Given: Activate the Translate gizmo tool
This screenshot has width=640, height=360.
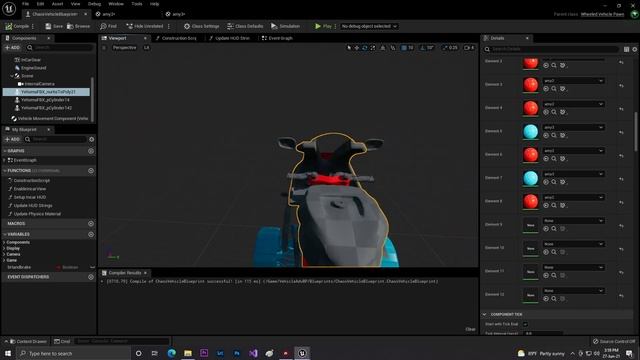Looking at the screenshot, I should [x=357, y=48].
